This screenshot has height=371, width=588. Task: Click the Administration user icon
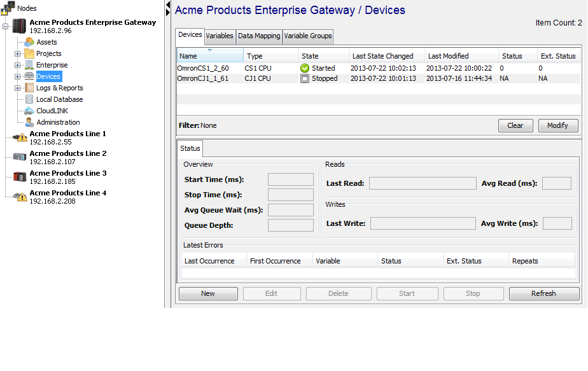[29, 122]
